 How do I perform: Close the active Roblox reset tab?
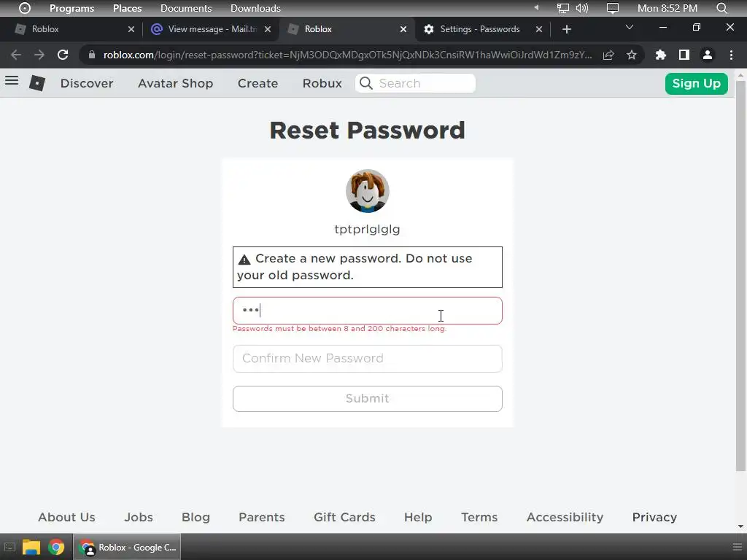pos(403,29)
